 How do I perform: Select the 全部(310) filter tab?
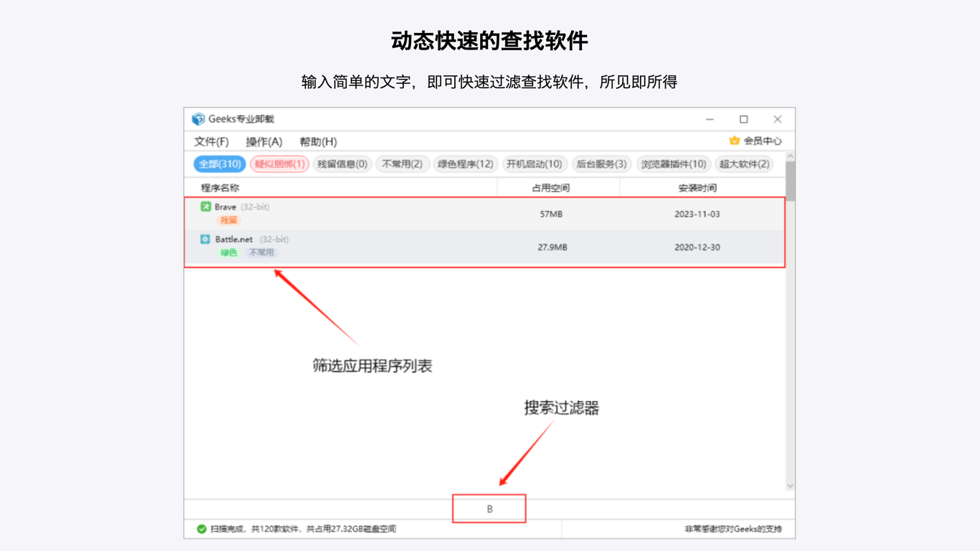click(220, 164)
